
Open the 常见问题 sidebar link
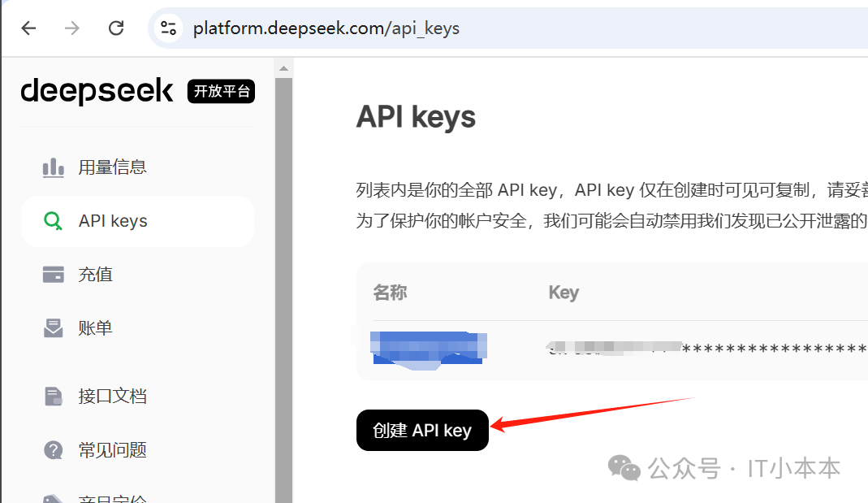click(x=112, y=450)
